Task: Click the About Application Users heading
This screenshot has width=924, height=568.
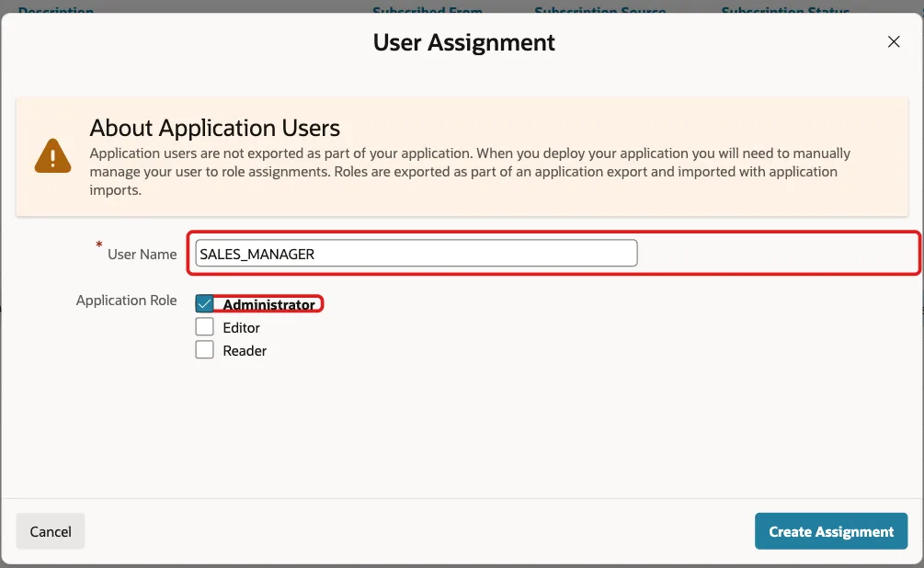Action: [215, 128]
